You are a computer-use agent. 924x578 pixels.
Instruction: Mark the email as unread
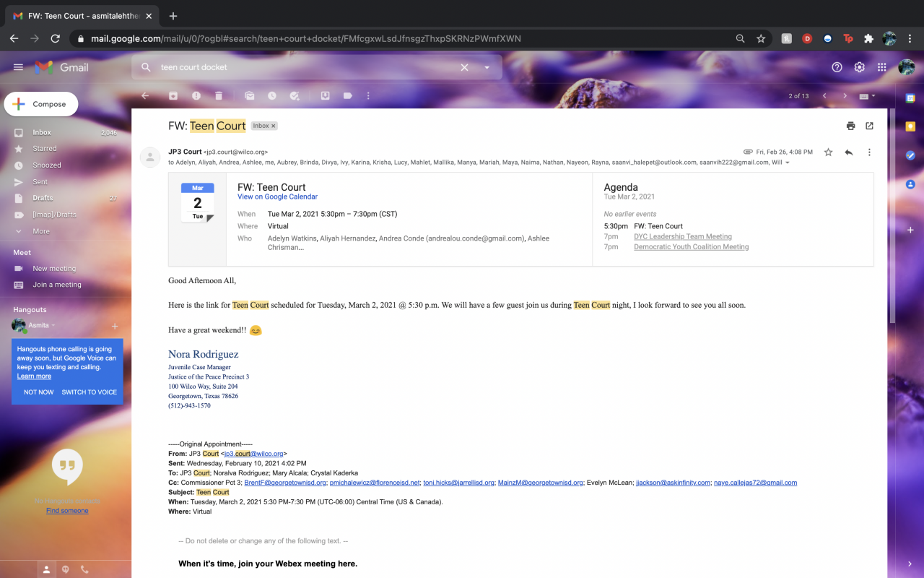249,95
